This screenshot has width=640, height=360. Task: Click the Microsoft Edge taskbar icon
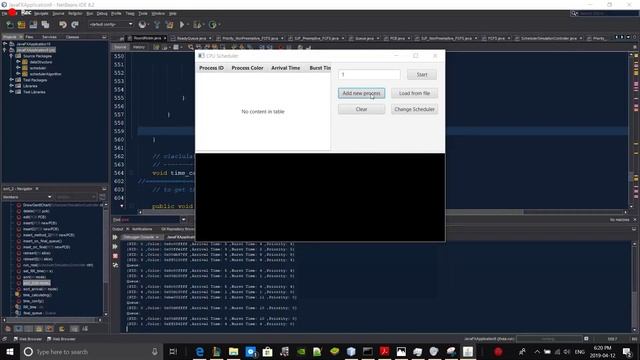pos(200,351)
